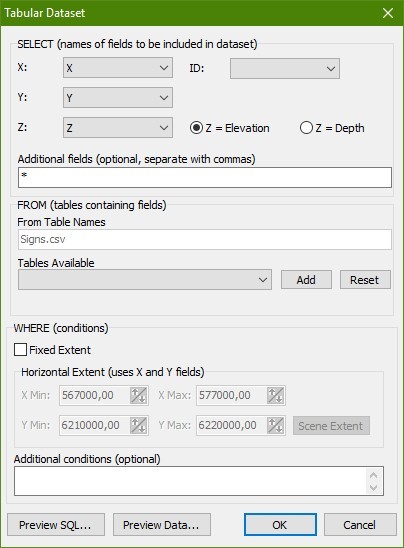Click the Y Min spinner icon
The height and width of the screenshot is (548, 404).
138,425
